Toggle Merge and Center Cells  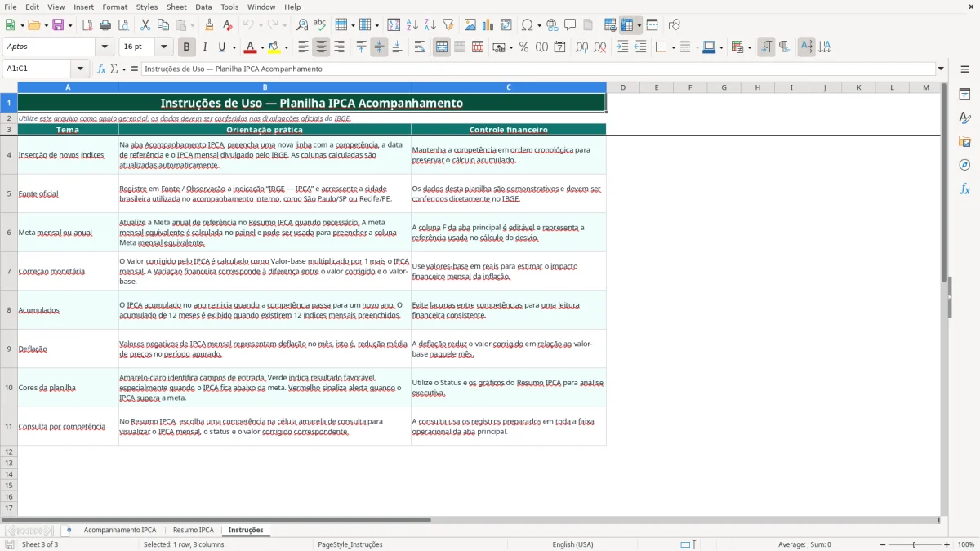[442, 47]
